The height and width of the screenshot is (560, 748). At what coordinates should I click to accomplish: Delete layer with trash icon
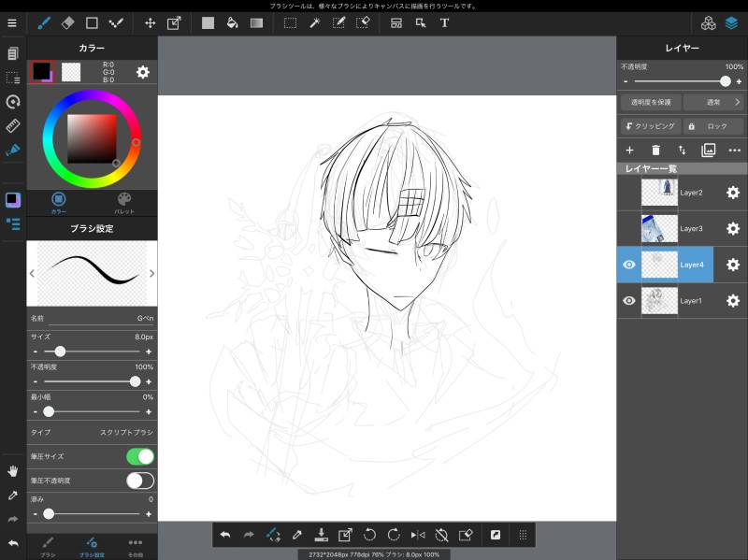(x=656, y=151)
